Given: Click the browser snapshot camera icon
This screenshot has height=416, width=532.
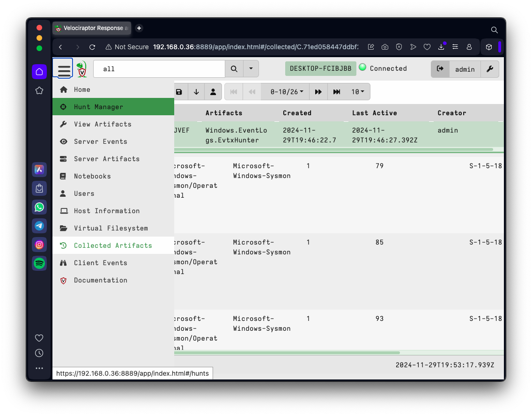Looking at the screenshot, I should 385,47.
